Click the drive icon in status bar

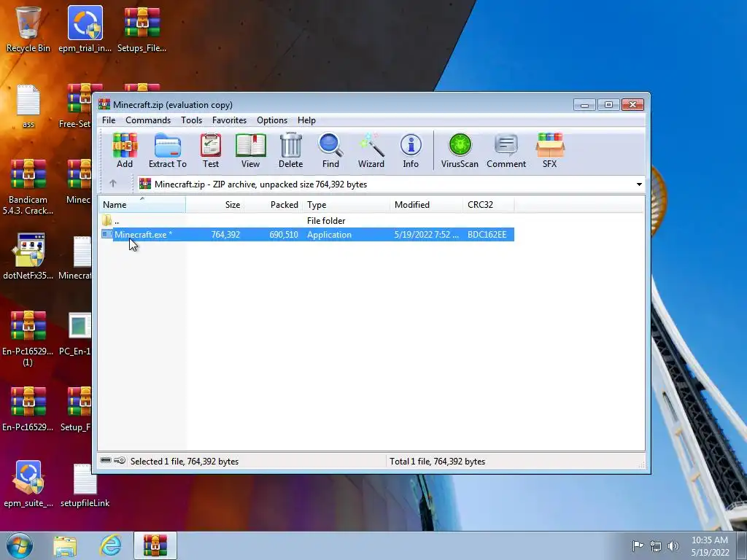pos(107,461)
